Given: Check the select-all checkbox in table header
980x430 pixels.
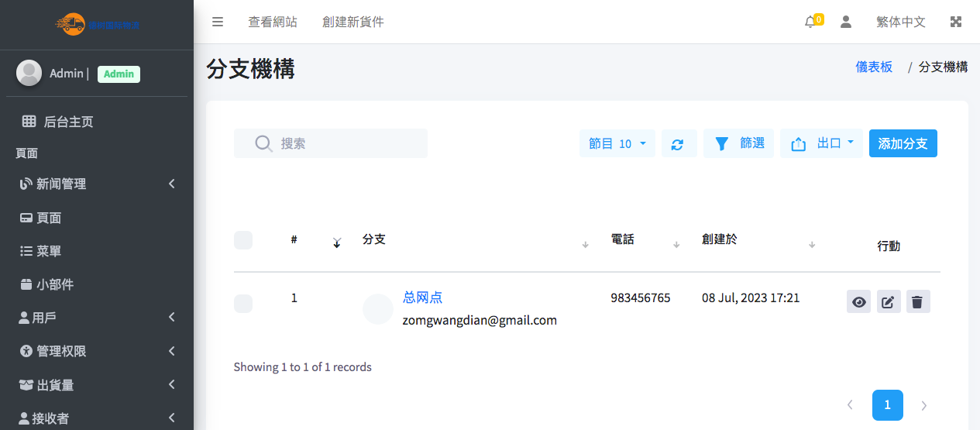Looking at the screenshot, I should pyautogui.click(x=243, y=240).
